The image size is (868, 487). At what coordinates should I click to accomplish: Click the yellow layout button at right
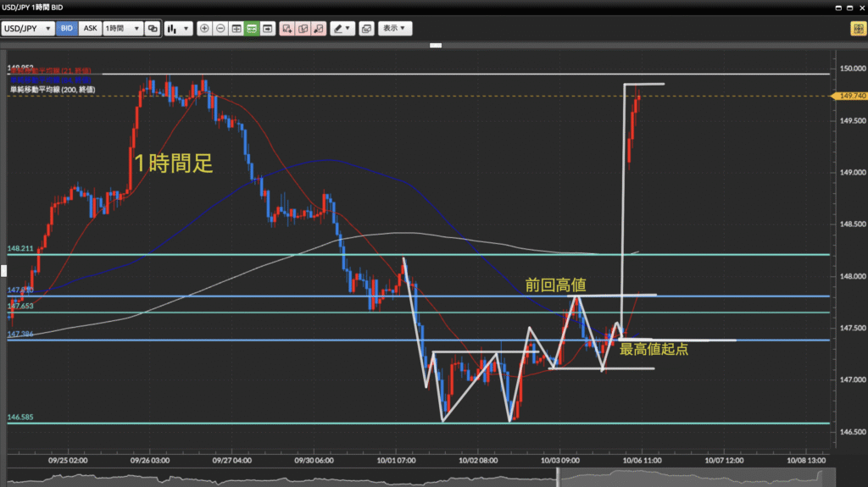point(858,28)
